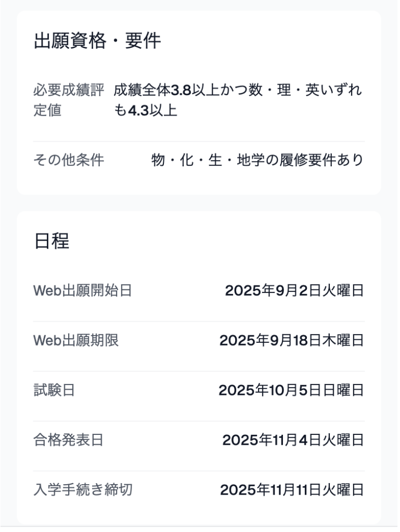The height and width of the screenshot is (532, 400).
Task: Click the 試験日 row in schedule
Action: click(x=199, y=396)
